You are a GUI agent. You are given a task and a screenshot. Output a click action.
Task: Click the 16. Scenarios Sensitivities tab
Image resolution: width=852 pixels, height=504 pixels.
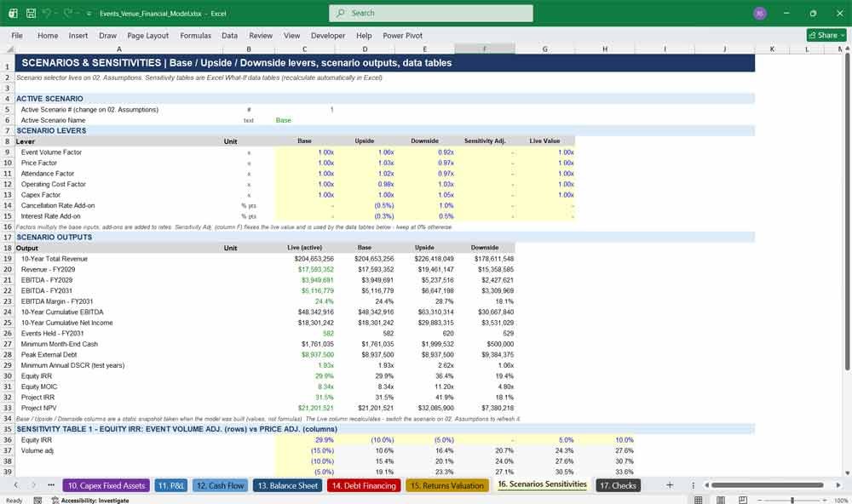click(542, 484)
